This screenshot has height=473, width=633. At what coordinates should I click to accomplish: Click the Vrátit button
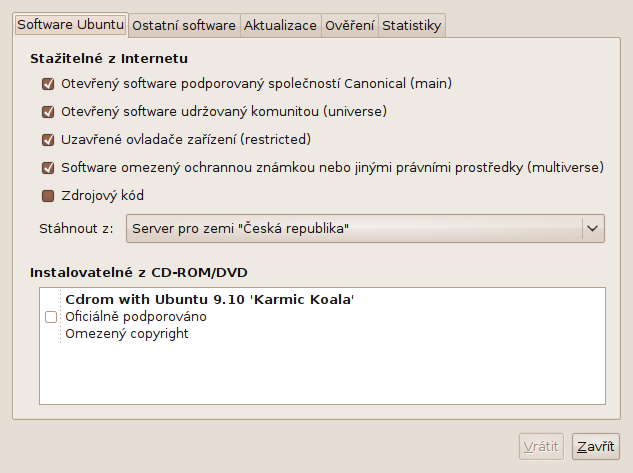click(x=541, y=447)
